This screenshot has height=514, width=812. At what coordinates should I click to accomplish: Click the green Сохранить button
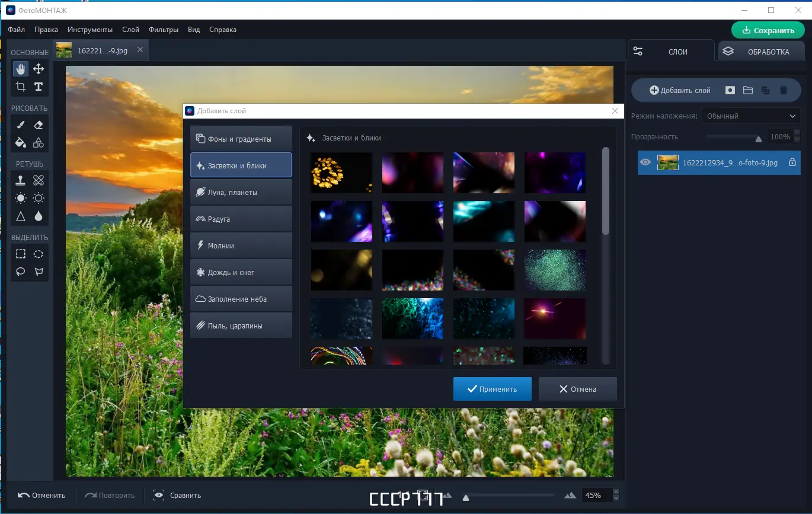pyautogui.click(x=768, y=30)
